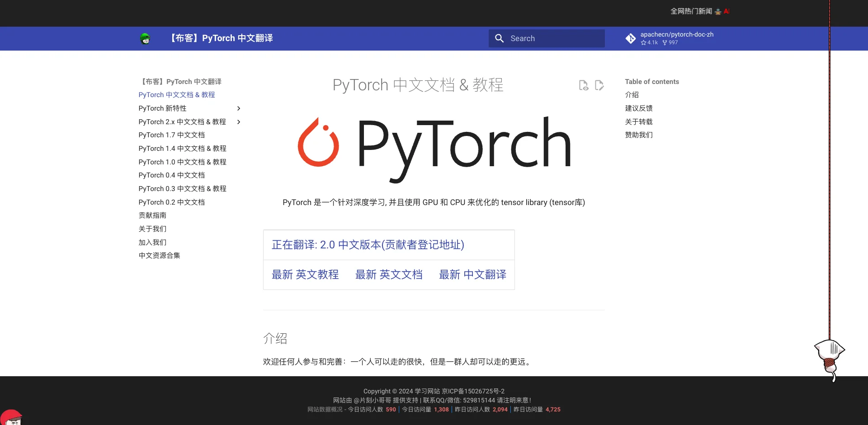Click the site logo avatar icon
The height and width of the screenshot is (425, 868).
145,39
